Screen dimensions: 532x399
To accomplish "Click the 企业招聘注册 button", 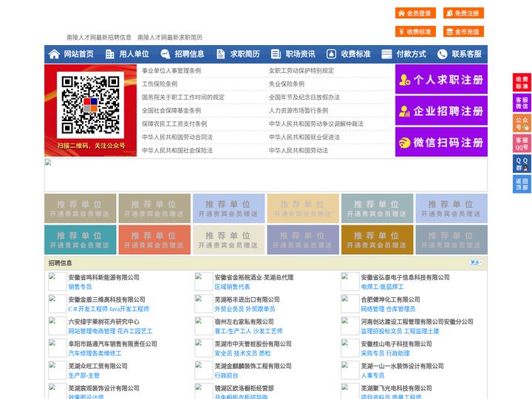I will click(x=441, y=111).
